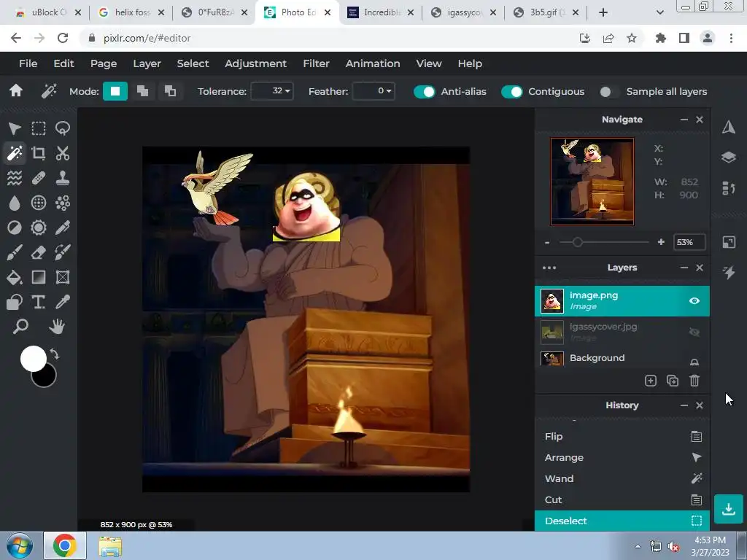The width and height of the screenshot is (747, 560).
Task: Set selection mode to Subtract
Action: [170, 91]
